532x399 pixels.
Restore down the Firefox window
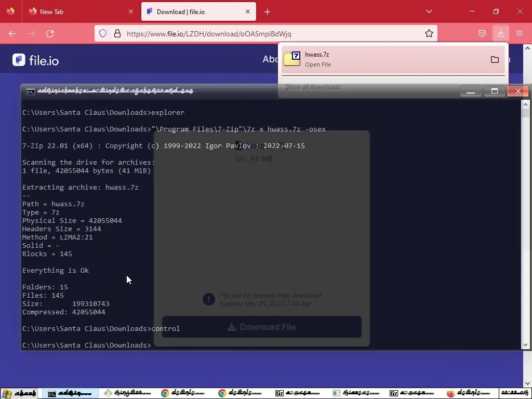coord(496,11)
